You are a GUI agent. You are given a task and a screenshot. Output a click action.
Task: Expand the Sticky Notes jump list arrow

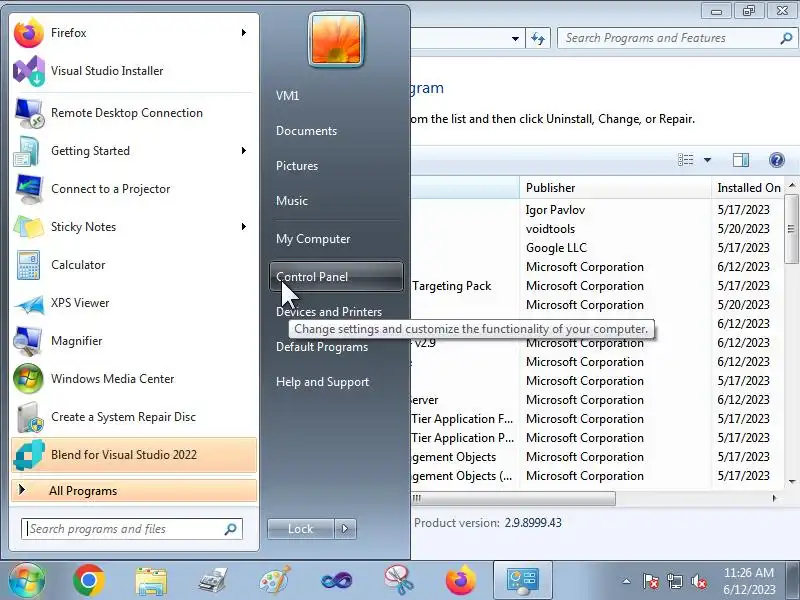(244, 227)
